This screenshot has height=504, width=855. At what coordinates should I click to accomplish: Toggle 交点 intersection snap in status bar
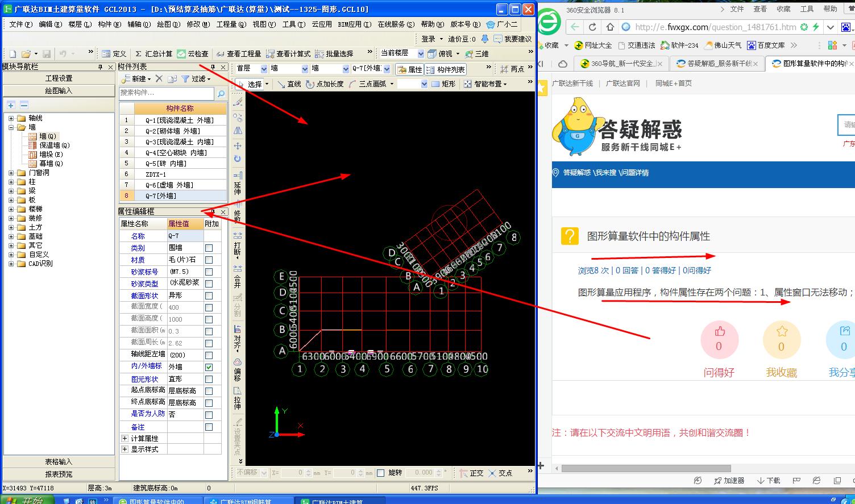tap(500, 473)
